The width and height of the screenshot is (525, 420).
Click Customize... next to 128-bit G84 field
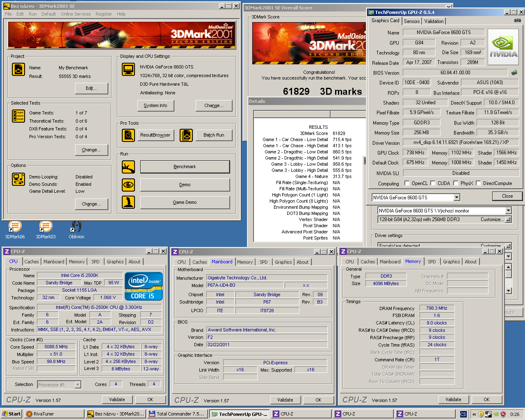pos(496,219)
